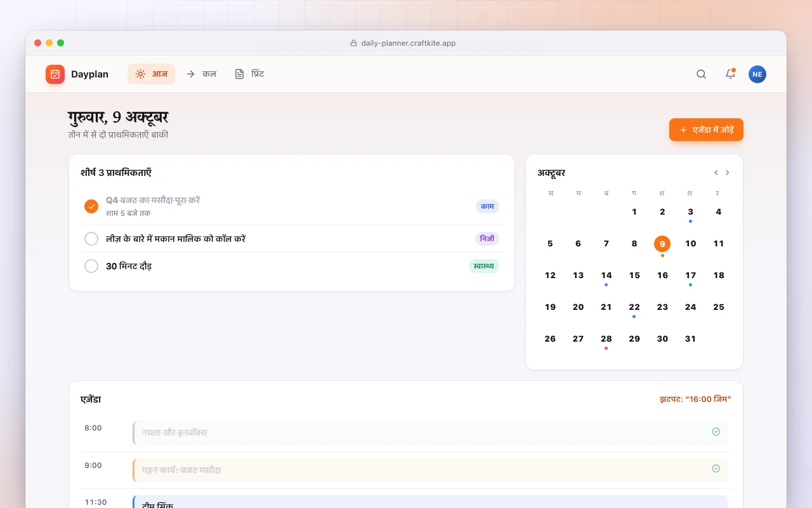Mark 30 मिनट दौड़ priority as done

pos(91,266)
